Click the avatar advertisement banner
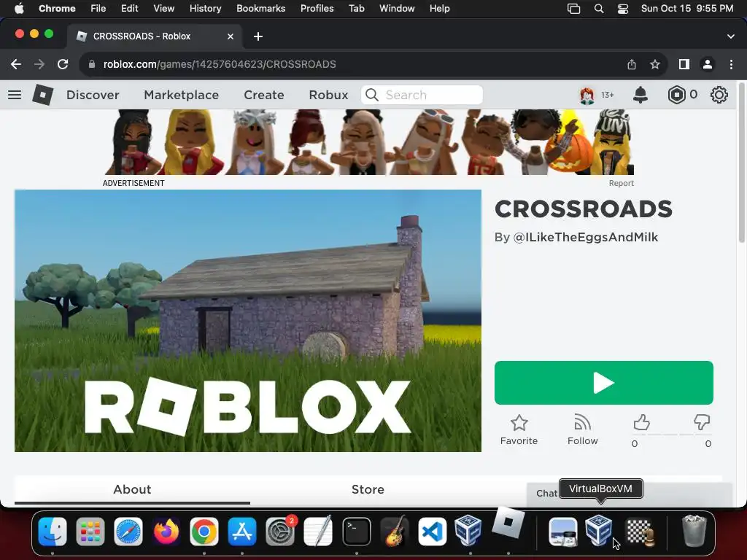747x560 pixels. coord(369,142)
